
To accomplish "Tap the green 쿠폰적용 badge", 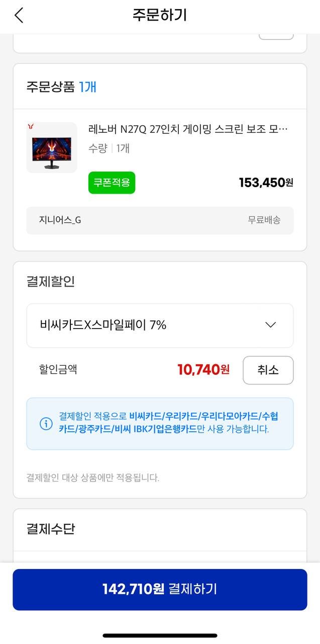I will click(x=112, y=183).
